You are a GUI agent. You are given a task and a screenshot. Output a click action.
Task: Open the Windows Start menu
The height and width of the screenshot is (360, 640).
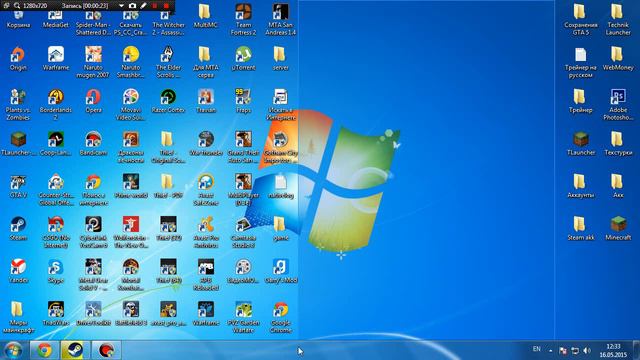coord(13,350)
